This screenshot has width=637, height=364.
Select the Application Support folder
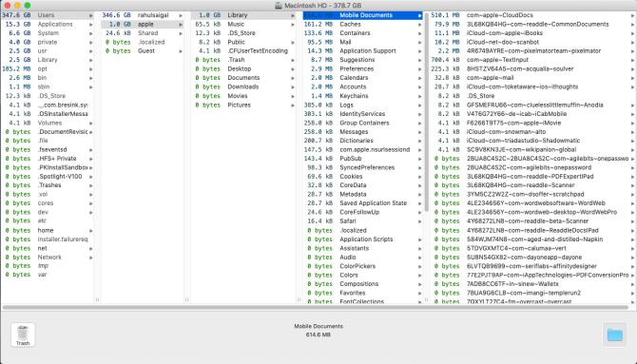[362, 50]
